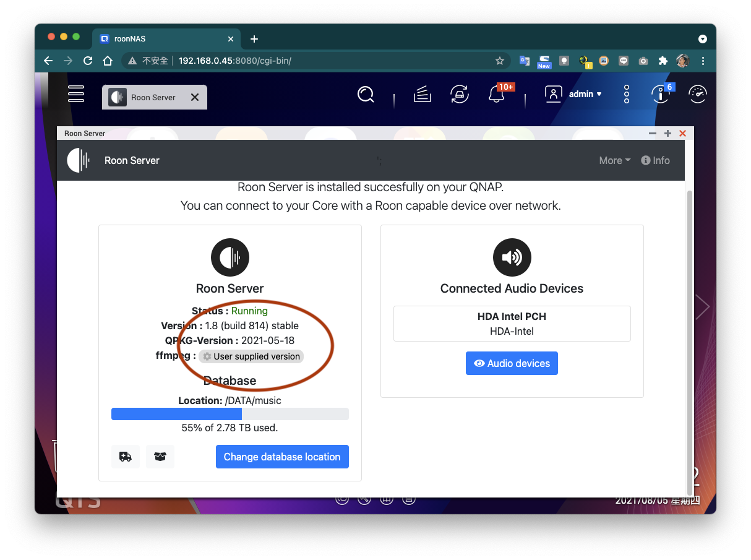Open Chrome three-dot menu
751x560 pixels.
point(703,61)
